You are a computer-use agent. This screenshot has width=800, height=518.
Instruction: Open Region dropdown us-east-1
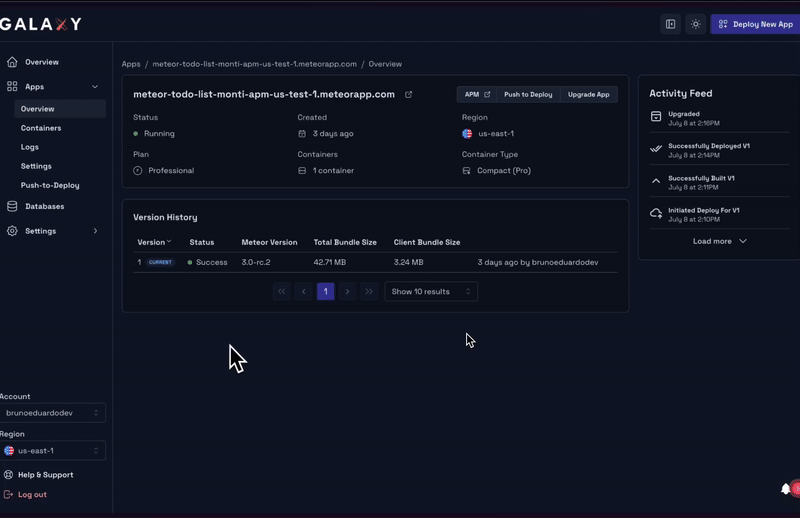click(53, 451)
